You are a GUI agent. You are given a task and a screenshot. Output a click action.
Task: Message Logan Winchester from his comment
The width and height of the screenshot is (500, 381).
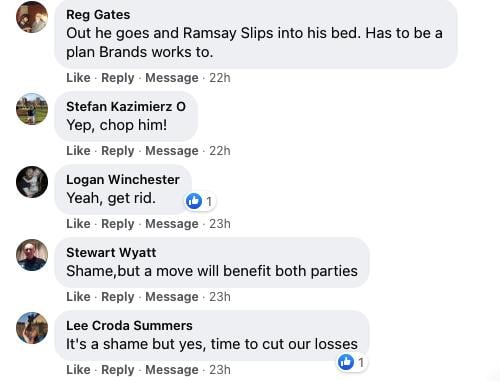[172, 224]
